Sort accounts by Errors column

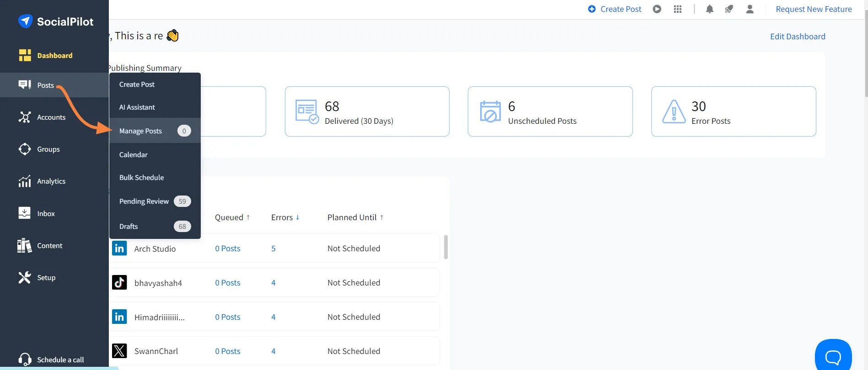(285, 217)
